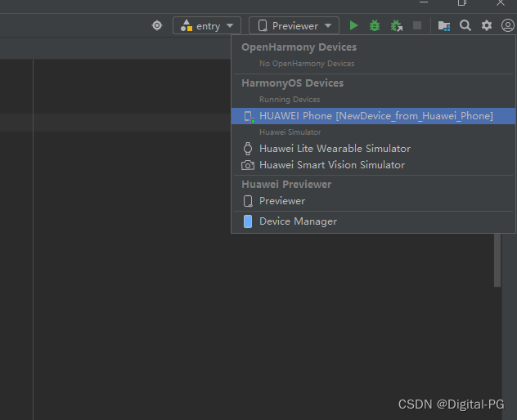Click the 'Running Devices' label
The image size is (517, 420).
tap(290, 100)
